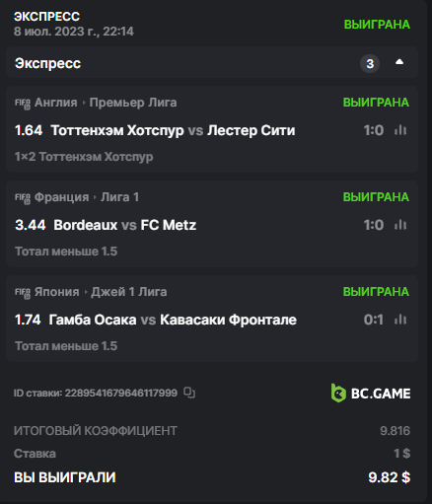
Task: Select the Bordeaux vs FC Metz match
Action: click(125, 225)
